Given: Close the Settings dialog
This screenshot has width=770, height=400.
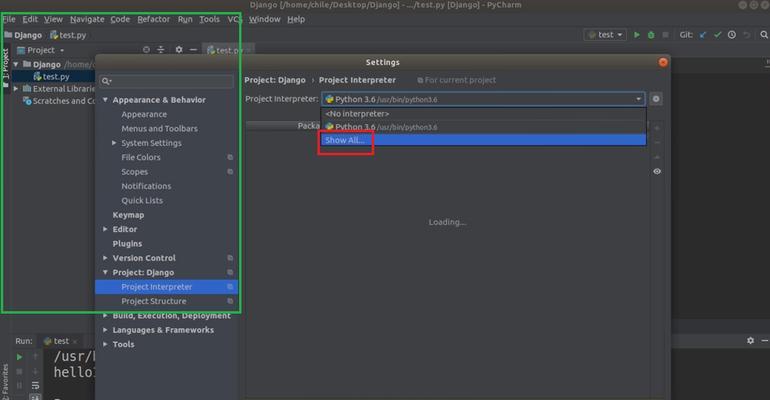Looking at the screenshot, I should [x=663, y=62].
